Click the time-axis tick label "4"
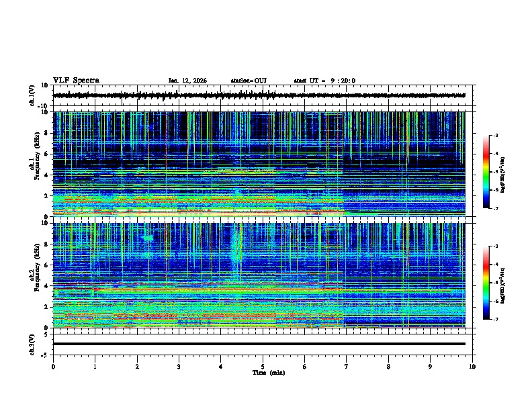 [221, 367]
